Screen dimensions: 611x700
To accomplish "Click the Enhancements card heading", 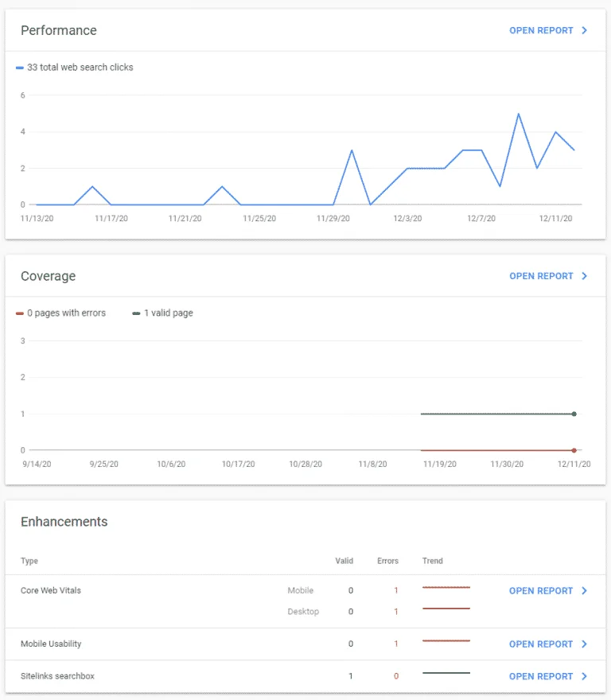I will [x=64, y=522].
